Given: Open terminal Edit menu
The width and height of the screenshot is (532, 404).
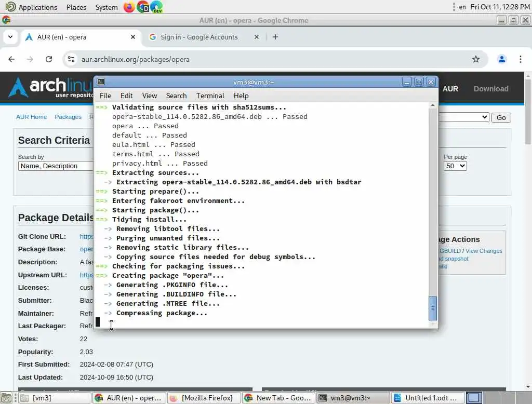Looking at the screenshot, I should click(127, 96).
